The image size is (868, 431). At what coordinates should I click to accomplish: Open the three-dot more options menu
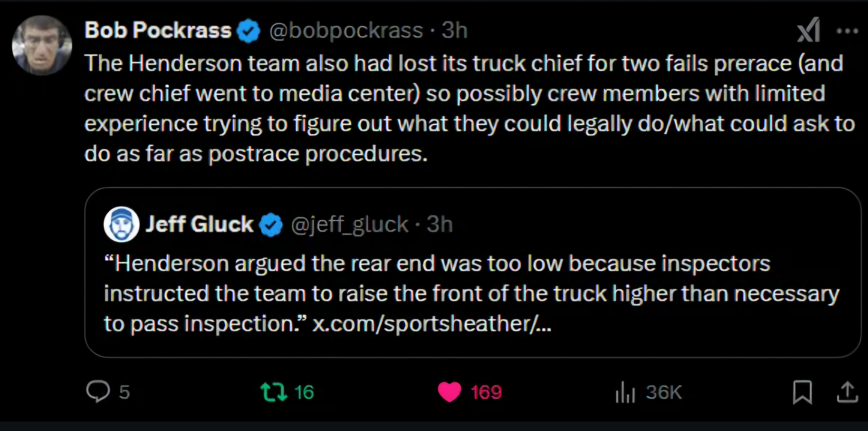tap(847, 31)
